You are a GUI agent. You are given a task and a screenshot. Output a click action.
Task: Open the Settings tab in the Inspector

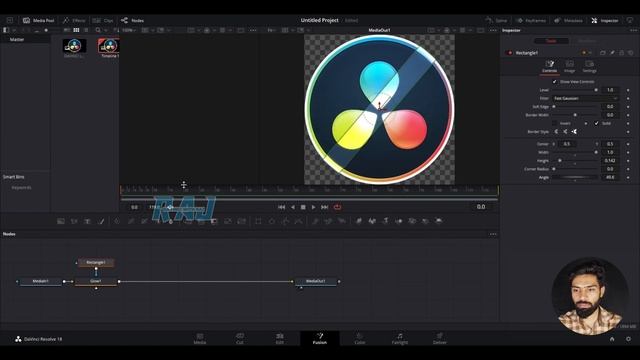coord(589,66)
